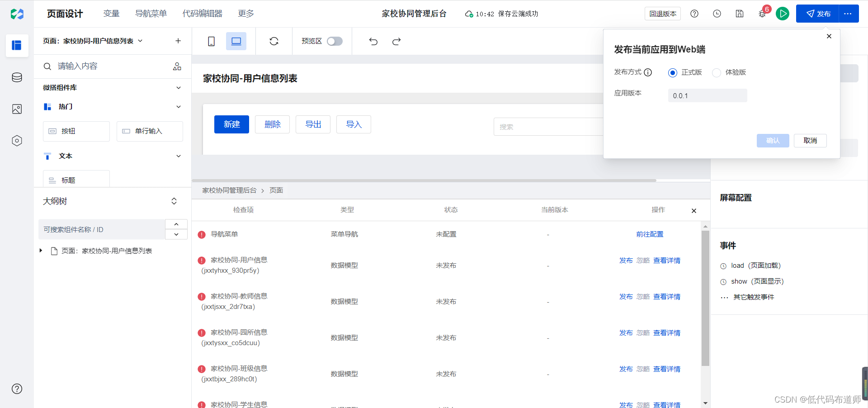Click the 回退版本 button
The width and height of the screenshot is (868, 408).
[663, 14]
